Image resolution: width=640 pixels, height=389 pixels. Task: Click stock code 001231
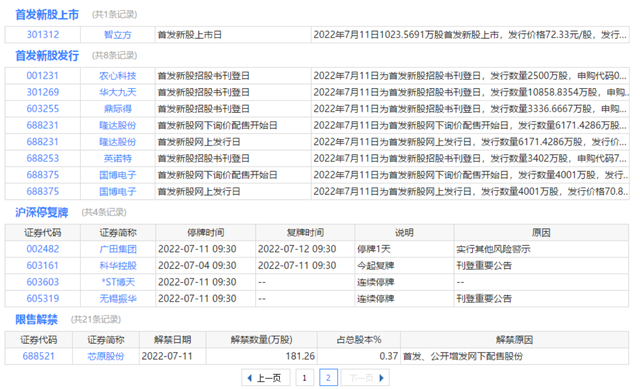click(42, 76)
